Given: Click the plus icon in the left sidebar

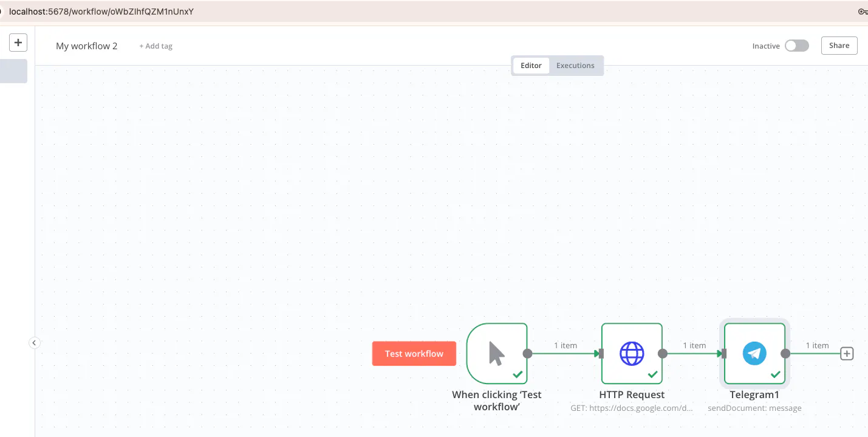Looking at the screenshot, I should pyautogui.click(x=18, y=43).
